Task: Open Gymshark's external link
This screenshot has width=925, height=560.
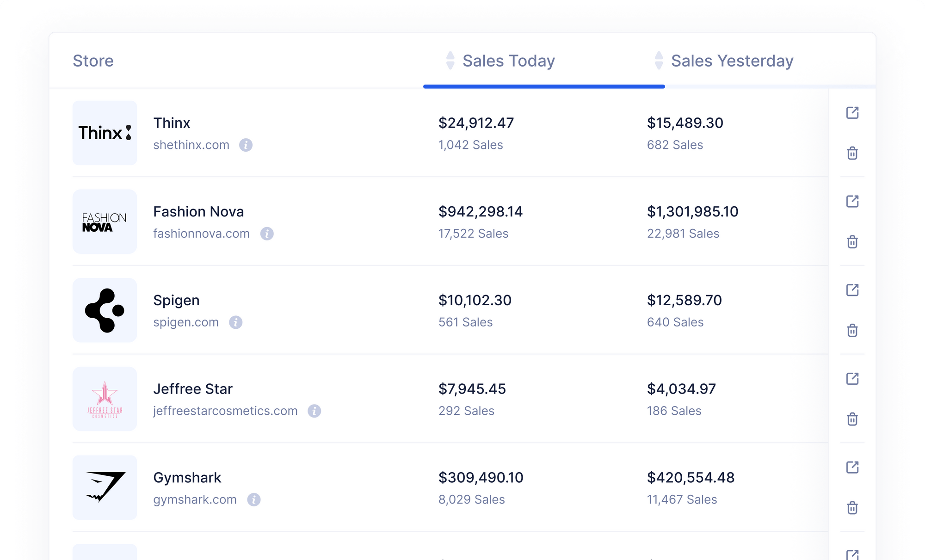Action: (x=853, y=467)
